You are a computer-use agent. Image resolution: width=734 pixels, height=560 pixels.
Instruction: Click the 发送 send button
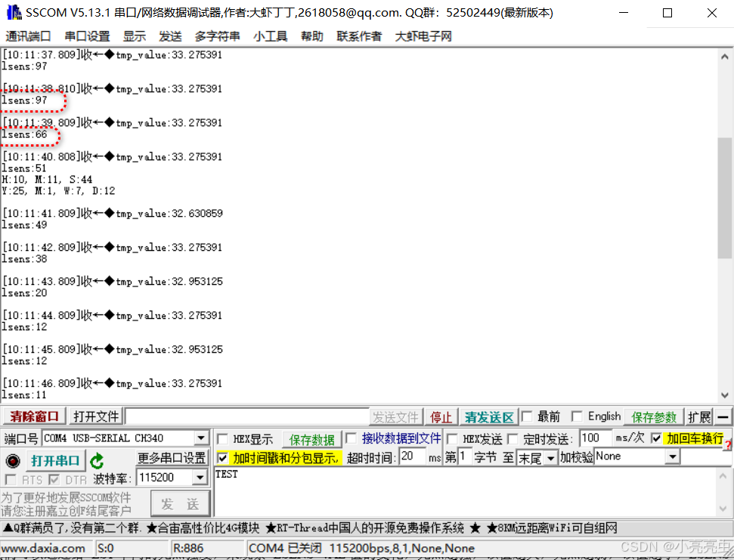click(180, 504)
